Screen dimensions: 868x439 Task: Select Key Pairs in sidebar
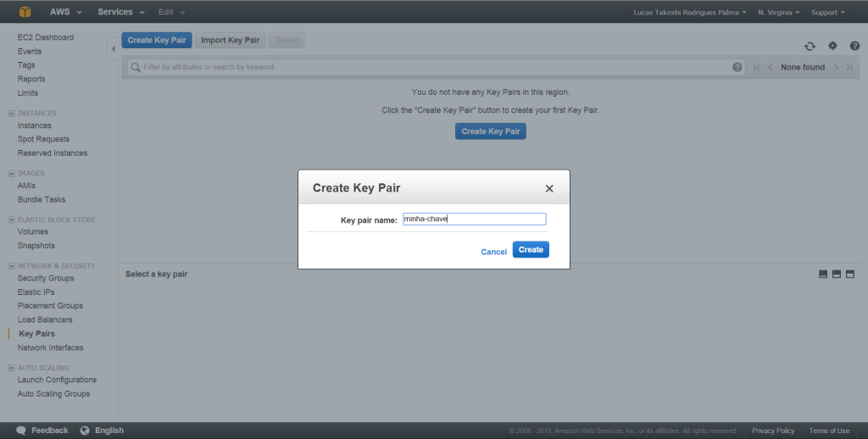tap(36, 334)
